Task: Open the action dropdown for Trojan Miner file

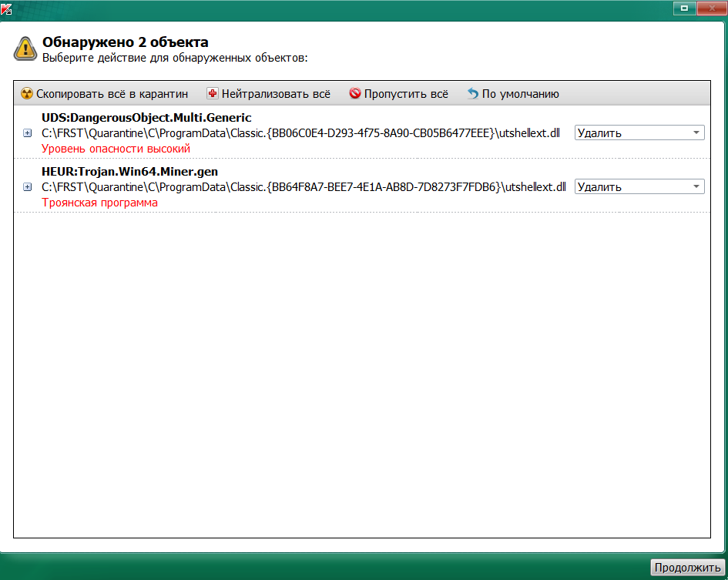Action: 639,186
